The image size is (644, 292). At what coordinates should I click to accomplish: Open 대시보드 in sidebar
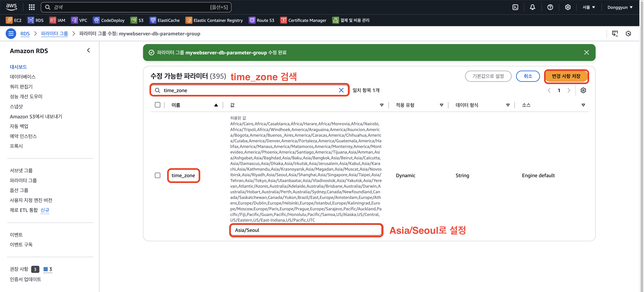coord(18,67)
